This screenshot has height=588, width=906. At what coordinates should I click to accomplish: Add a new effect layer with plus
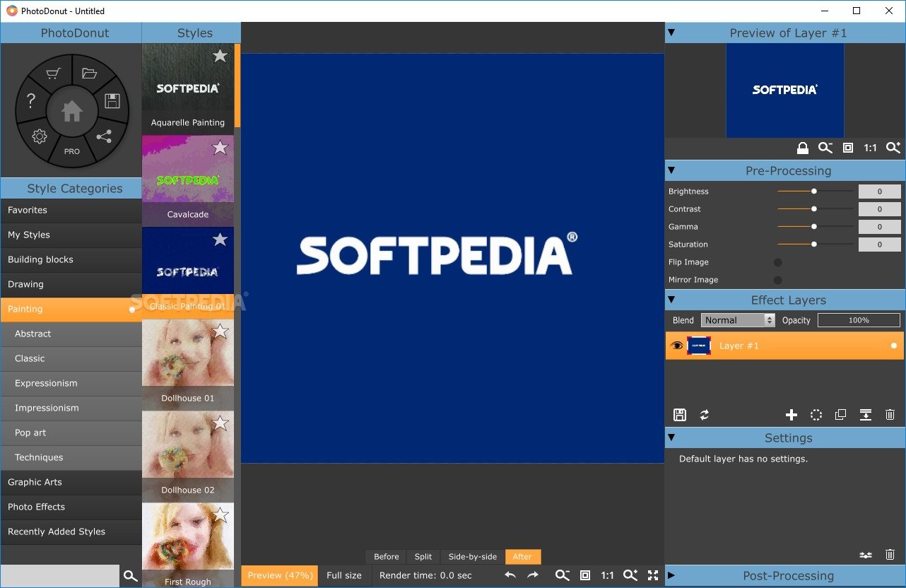pyautogui.click(x=792, y=415)
